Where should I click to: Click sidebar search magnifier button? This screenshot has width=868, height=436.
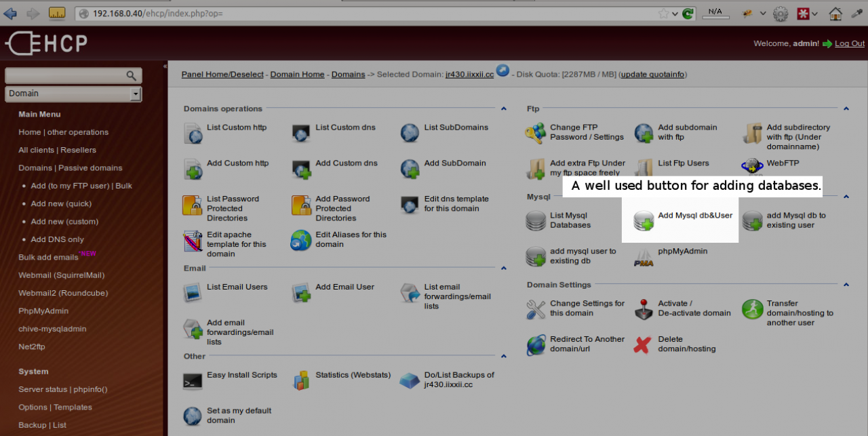click(132, 75)
